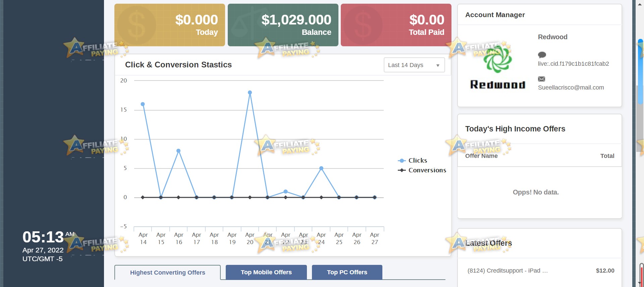Select the Highest Converting Offers tab
The height and width of the screenshot is (287, 644).
pyautogui.click(x=167, y=273)
